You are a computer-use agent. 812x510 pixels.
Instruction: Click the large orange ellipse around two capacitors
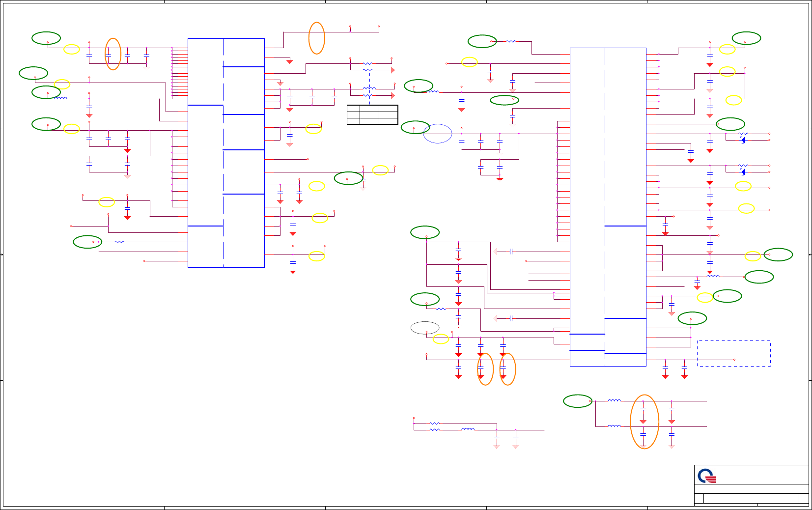click(644, 422)
